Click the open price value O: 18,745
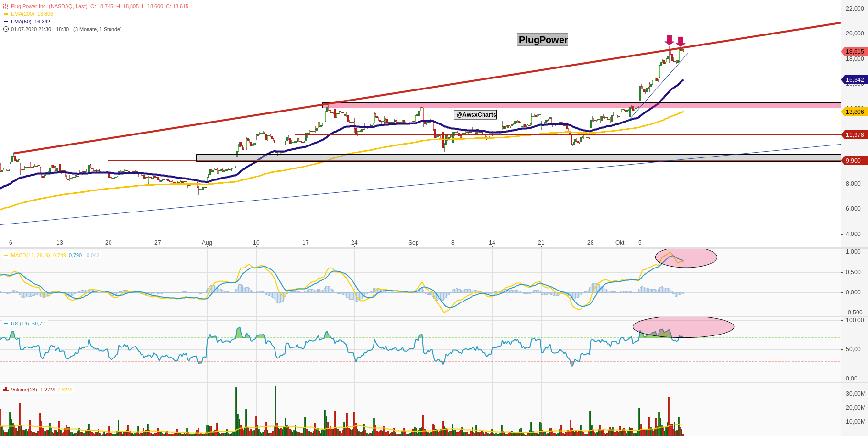The width and height of the screenshot is (868, 436). (x=102, y=6)
